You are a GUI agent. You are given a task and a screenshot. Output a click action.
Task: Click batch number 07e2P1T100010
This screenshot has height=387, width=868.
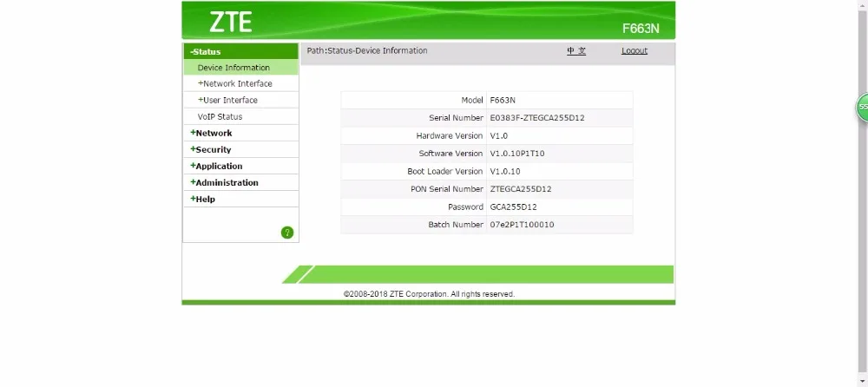[522, 225]
